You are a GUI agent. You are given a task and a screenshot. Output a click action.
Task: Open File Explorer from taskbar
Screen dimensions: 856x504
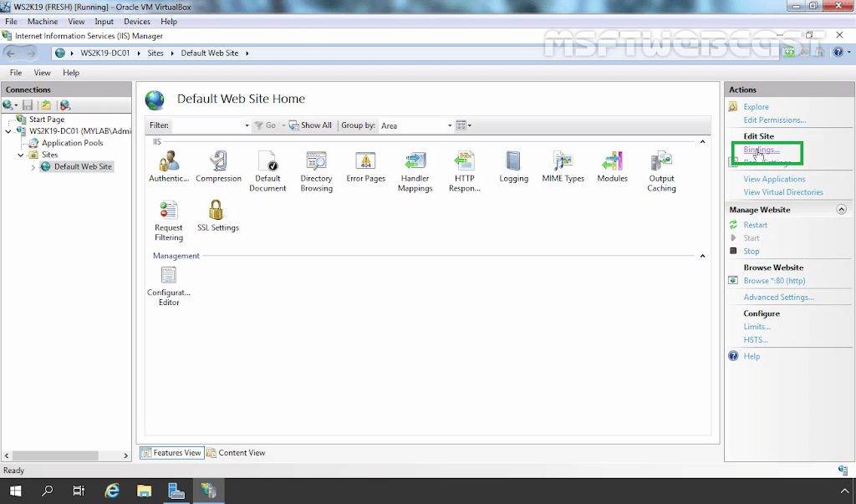pyautogui.click(x=144, y=491)
